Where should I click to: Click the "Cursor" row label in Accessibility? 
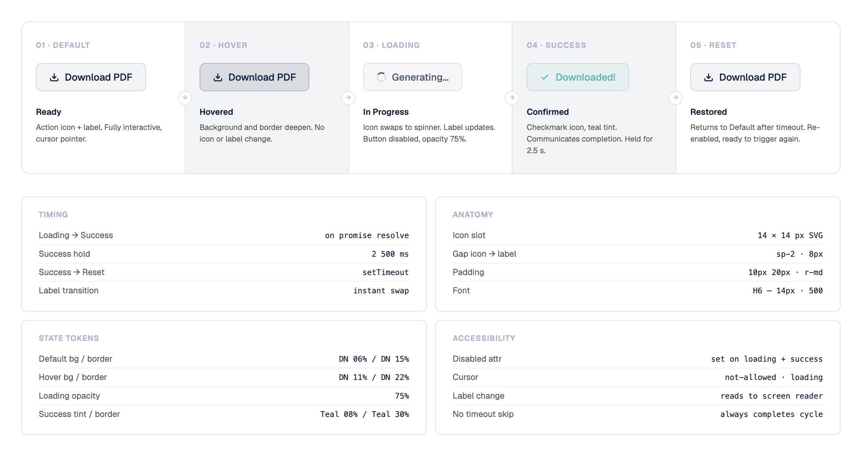465,377
